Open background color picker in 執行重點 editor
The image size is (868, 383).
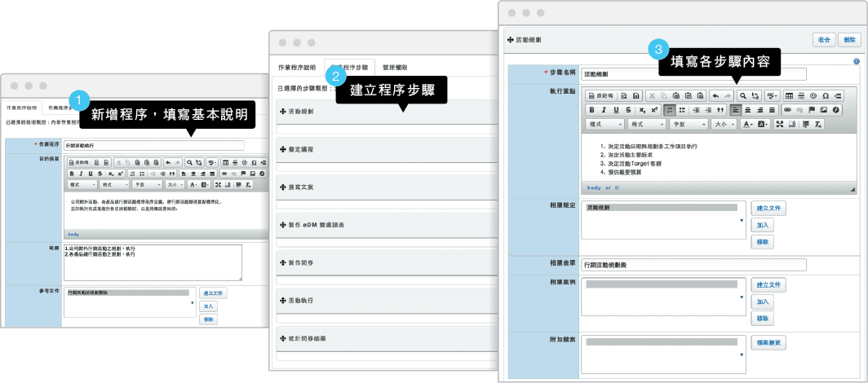click(763, 124)
